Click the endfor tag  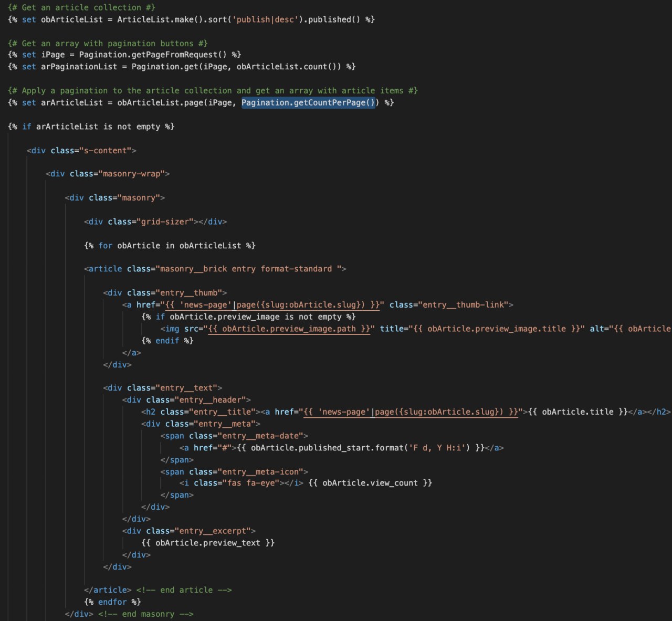(112, 603)
